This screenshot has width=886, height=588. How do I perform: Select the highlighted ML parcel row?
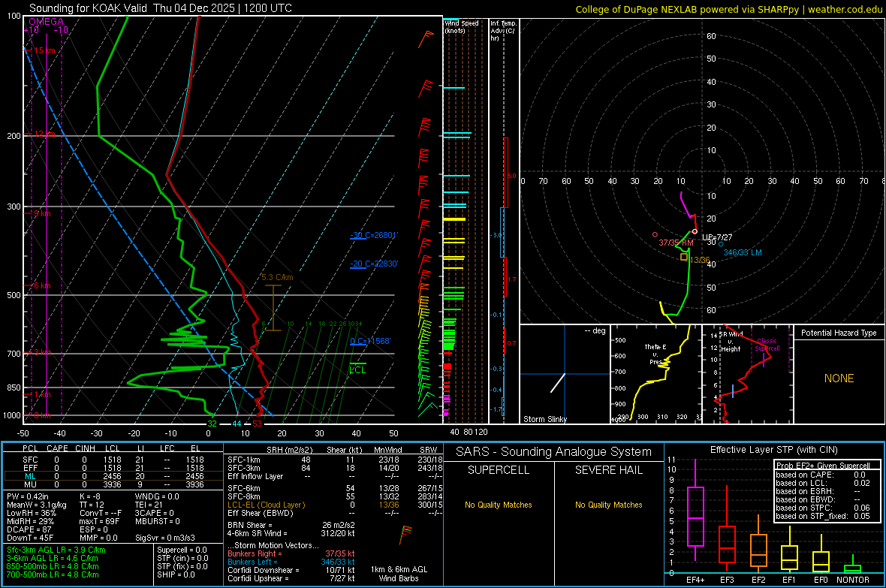click(x=113, y=476)
